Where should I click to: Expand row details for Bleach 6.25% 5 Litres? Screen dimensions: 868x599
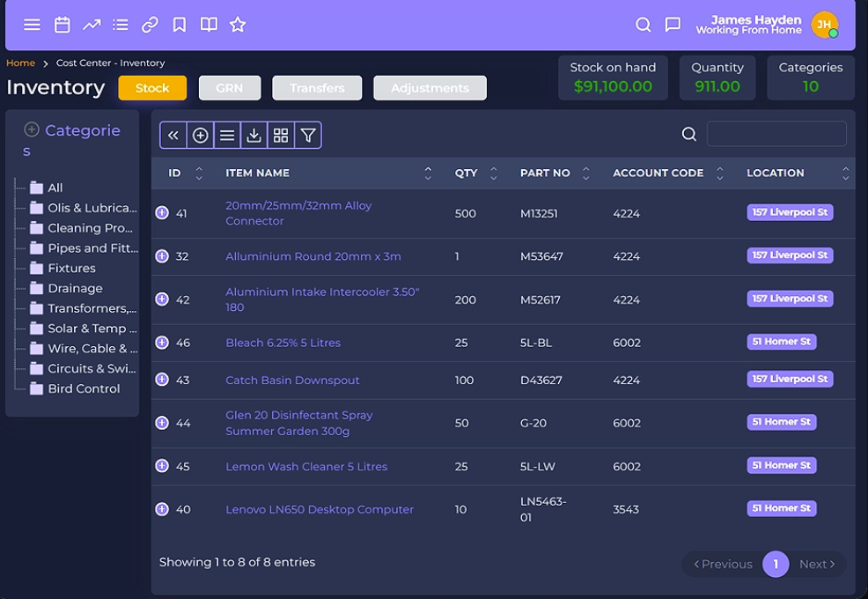pyautogui.click(x=162, y=342)
